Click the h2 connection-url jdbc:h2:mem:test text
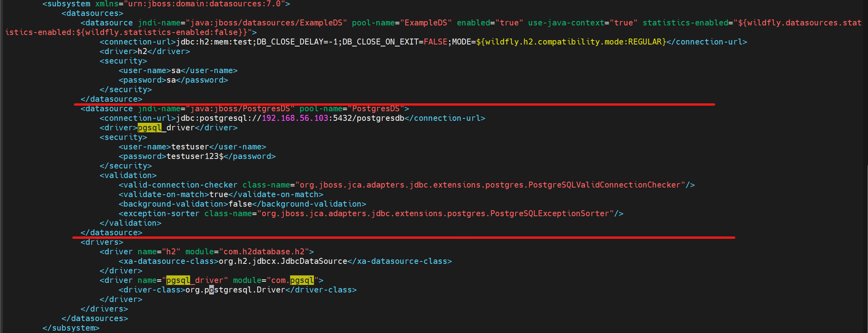Screen dimensions: 868x333 tap(214, 42)
